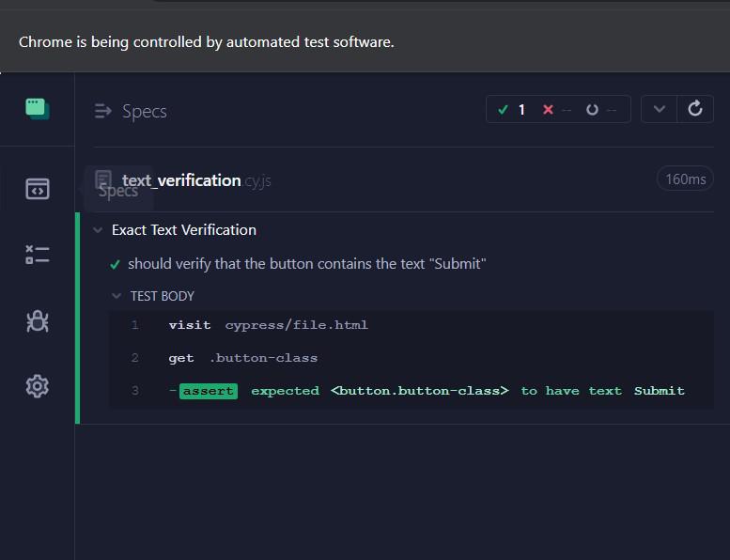Rerun all tests with the reload icon
Image resolution: width=730 pixels, height=560 pixels.
coord(695,109)
